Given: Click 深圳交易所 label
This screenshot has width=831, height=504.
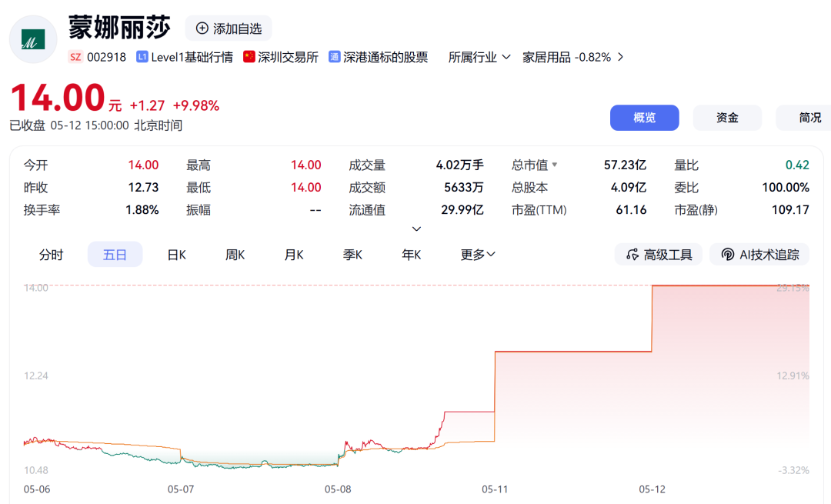Looking at the screenshot, I should tap(288, 57).
